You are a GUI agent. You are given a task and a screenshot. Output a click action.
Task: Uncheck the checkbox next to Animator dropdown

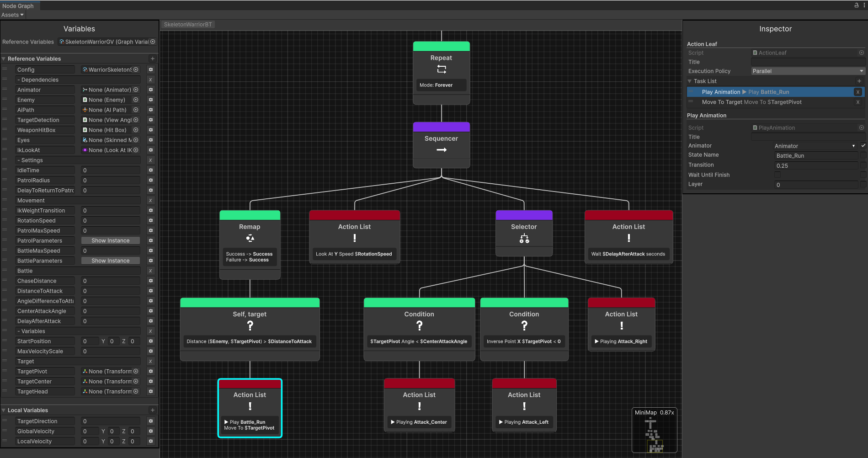pos(863,146)
